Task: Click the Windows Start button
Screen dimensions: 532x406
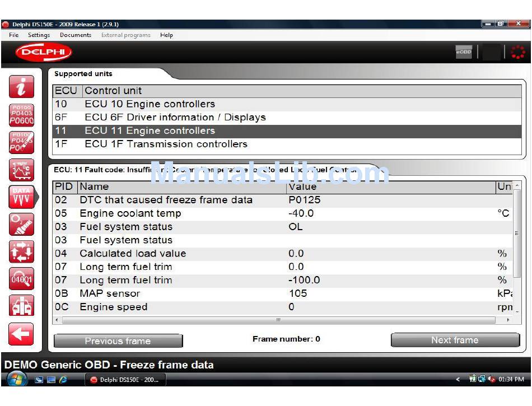Action: 17,379
